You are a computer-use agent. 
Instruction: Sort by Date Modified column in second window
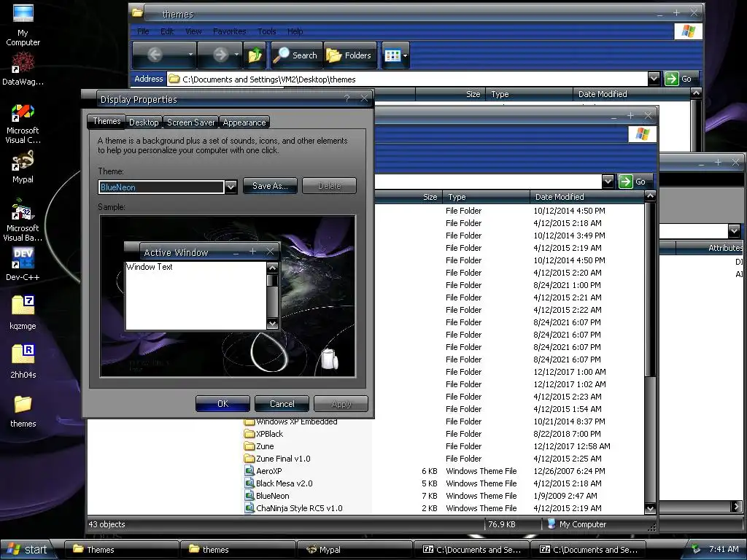tap(587, 197)
